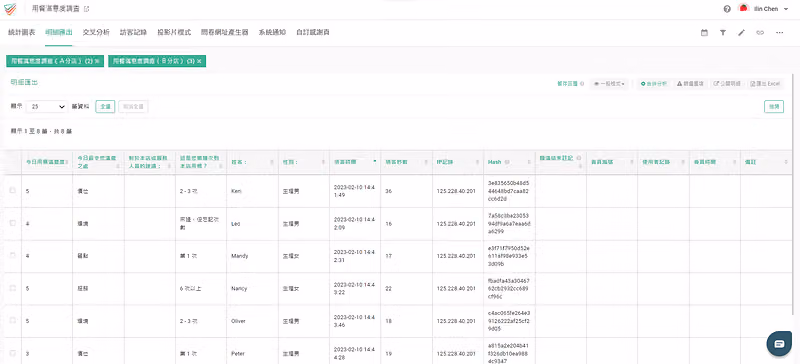Click the help question mark icon
The height and width of the screenshot is (364, 800).
point(727,9)
